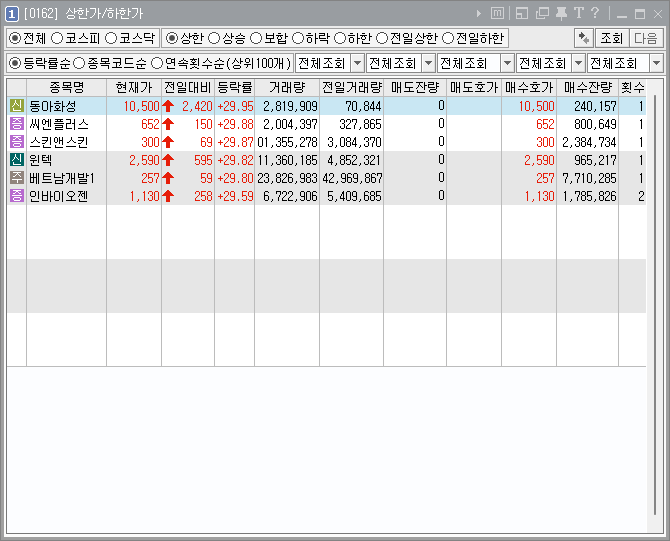Sort by 등락률순 radio option
The width and height of the screenshot is (670, 541).
[15, 63]
